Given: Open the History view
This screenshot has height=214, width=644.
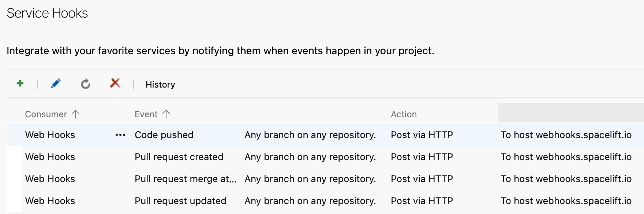Looking at the screenshot, I should point(160,85).
